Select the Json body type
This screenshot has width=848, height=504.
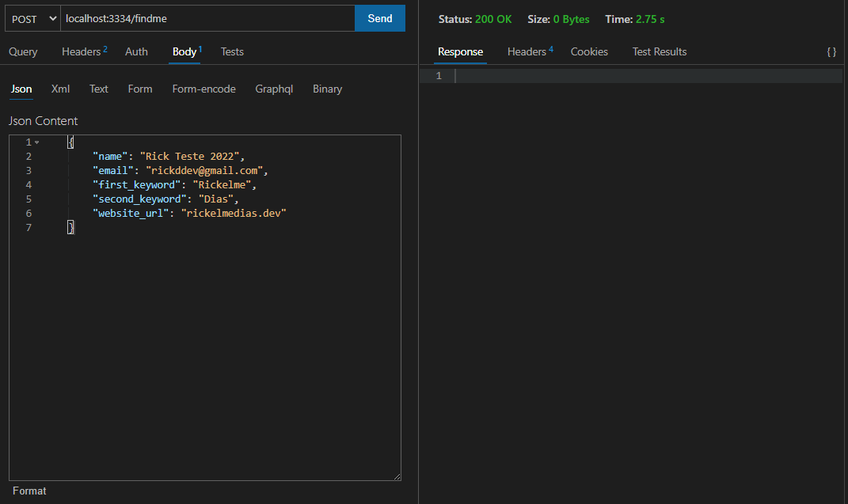click(21, 89)
